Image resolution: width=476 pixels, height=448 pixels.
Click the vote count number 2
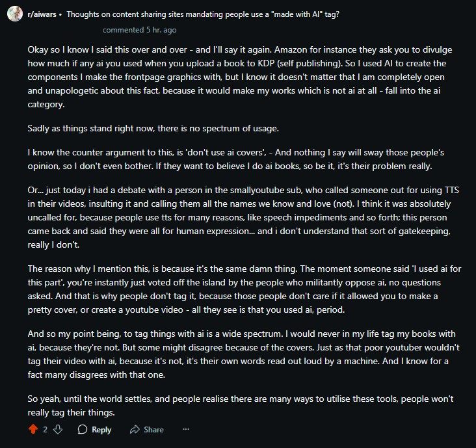[x=46, y=430]
